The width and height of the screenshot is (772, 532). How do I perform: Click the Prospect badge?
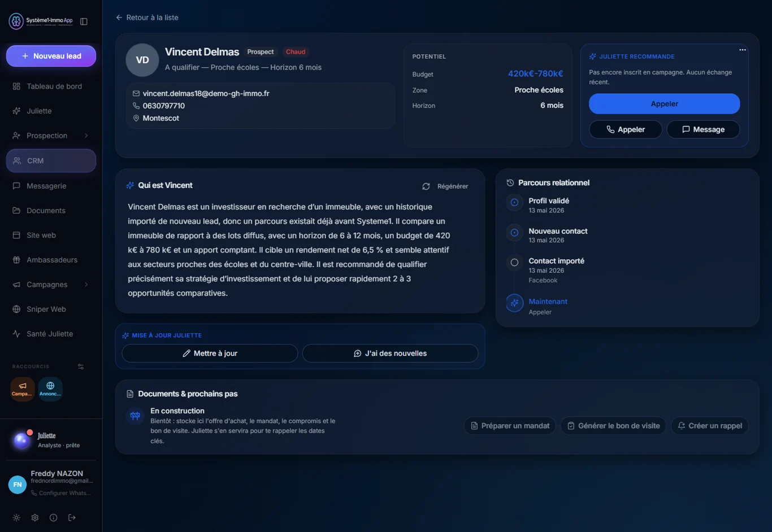[x=261, y=52]
